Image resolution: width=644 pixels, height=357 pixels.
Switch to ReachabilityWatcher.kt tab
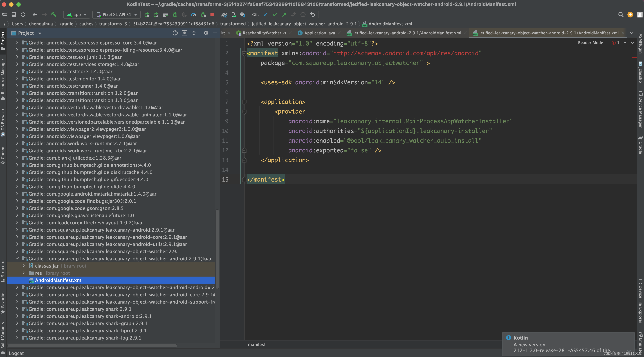pos(264,33)
